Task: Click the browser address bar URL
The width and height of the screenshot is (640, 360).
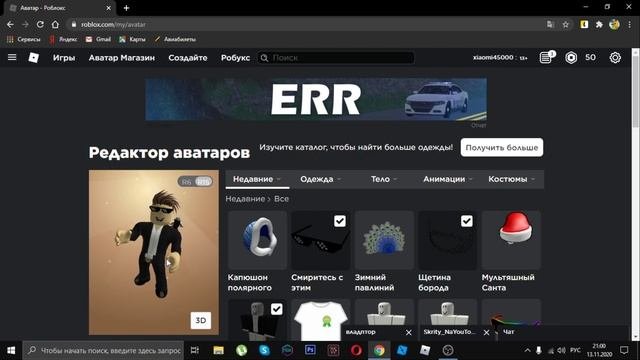Action: 113,24
